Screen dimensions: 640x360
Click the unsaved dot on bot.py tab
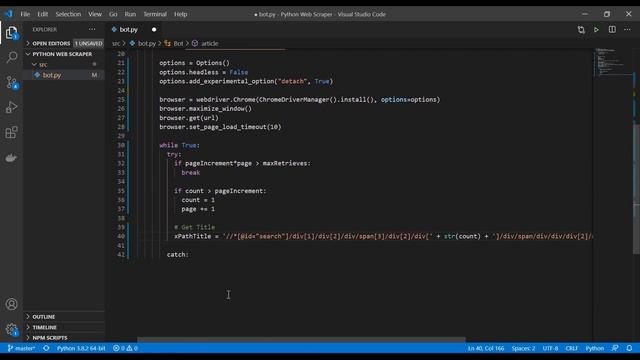pyautogui.click(x=154, y=29)
